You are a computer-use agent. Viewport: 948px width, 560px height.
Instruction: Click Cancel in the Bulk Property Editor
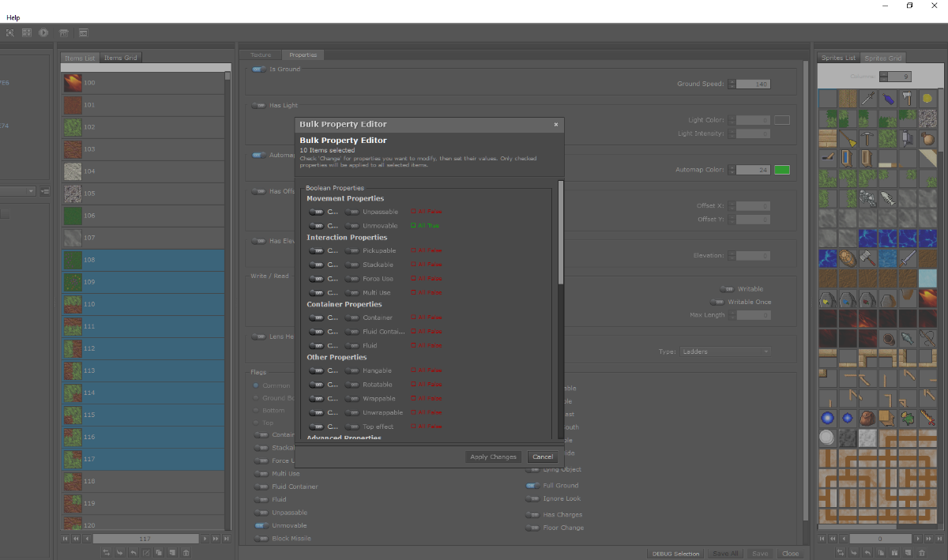[542, 457]
